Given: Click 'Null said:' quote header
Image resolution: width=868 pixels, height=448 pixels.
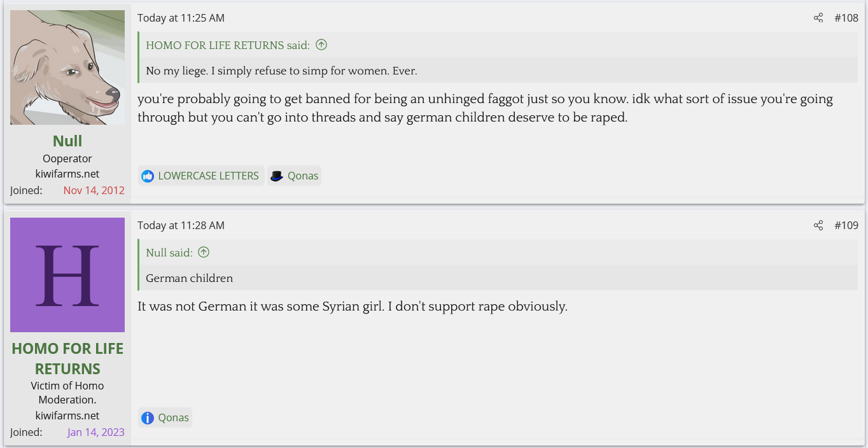Looking at the screenshot, I should click(x=169, y=253).
